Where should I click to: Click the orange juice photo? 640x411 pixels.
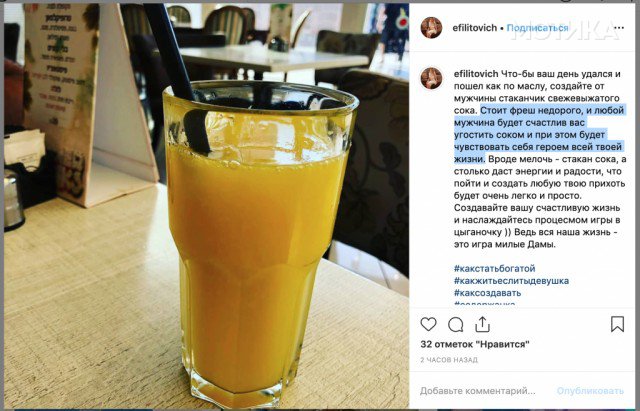tap(207, 206)
